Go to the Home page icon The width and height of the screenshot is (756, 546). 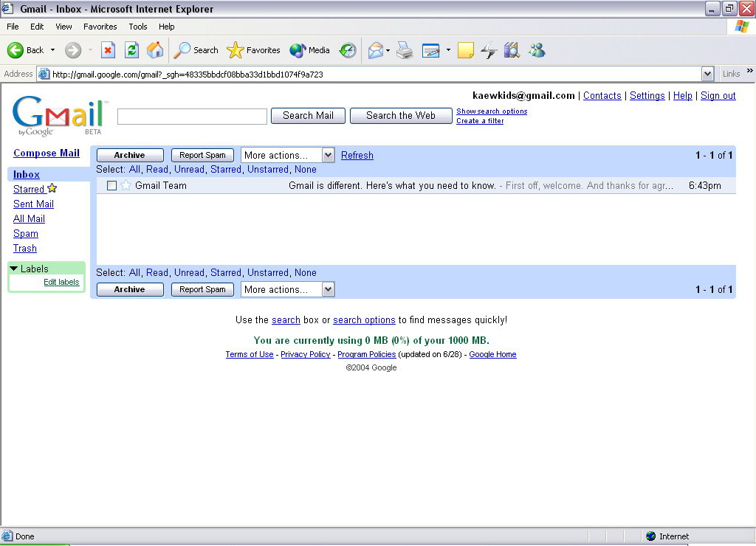pos(155,50)
